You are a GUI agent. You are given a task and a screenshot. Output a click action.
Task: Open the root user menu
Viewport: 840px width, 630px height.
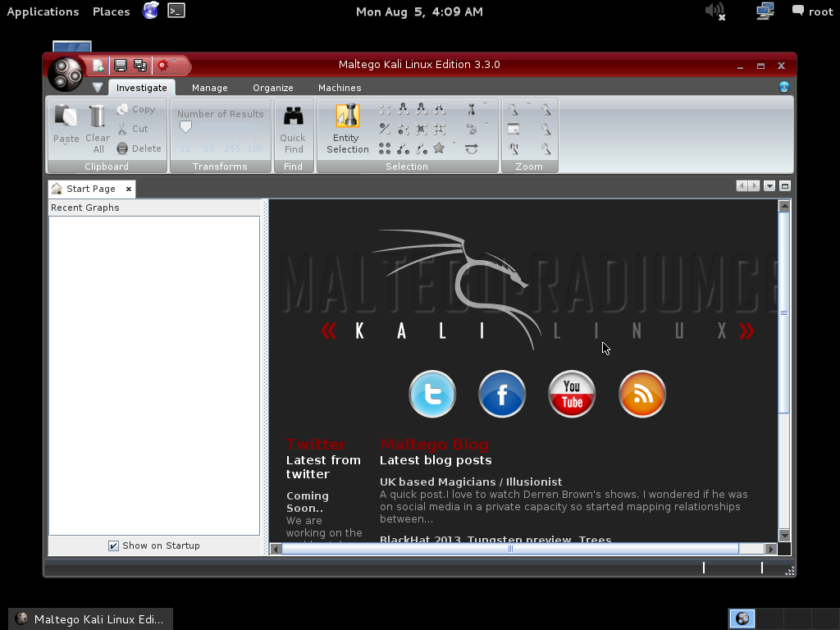[x=813, y=11]
